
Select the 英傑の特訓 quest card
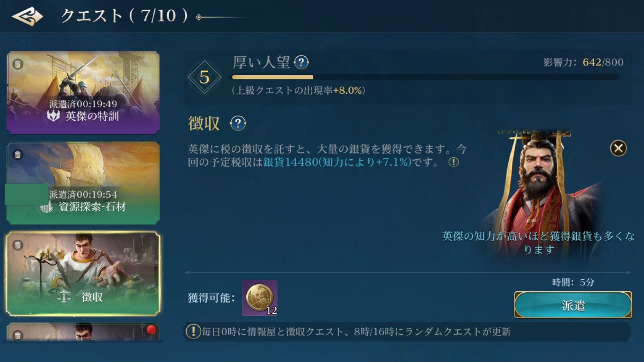[x=83, y=93]
